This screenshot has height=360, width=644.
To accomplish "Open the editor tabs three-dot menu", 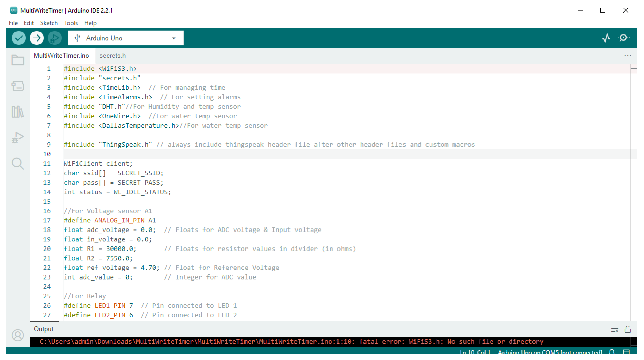I will (x=628, y=56).
